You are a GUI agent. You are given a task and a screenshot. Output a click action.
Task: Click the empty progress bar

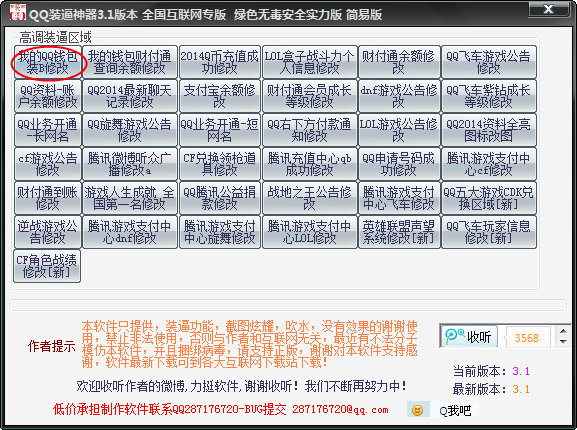pyautogui.click(x=288, y=305)
